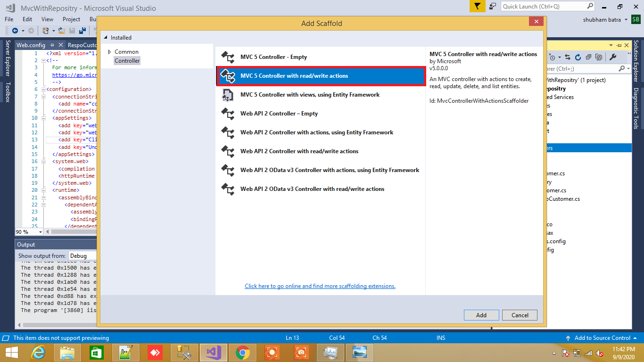Collapse the configuration XML node
Image resolution: width=644 pixels, height=362 pixels.
(43, 89)
